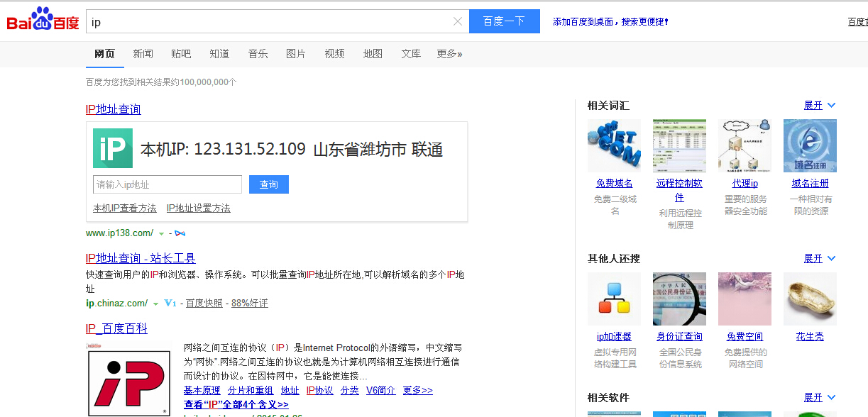Click the 查询 button
This screenshot has width=868, height=417.
[269, 184]
